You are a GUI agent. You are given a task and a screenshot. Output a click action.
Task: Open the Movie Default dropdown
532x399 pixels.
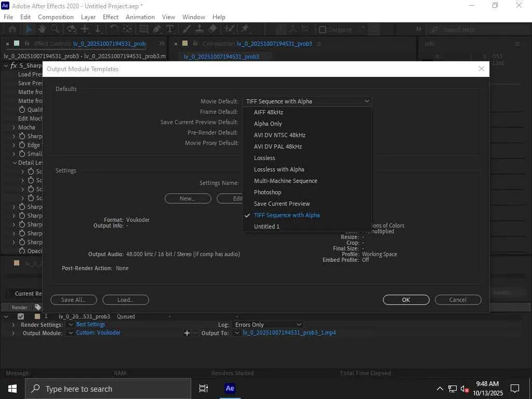point(307,101)
